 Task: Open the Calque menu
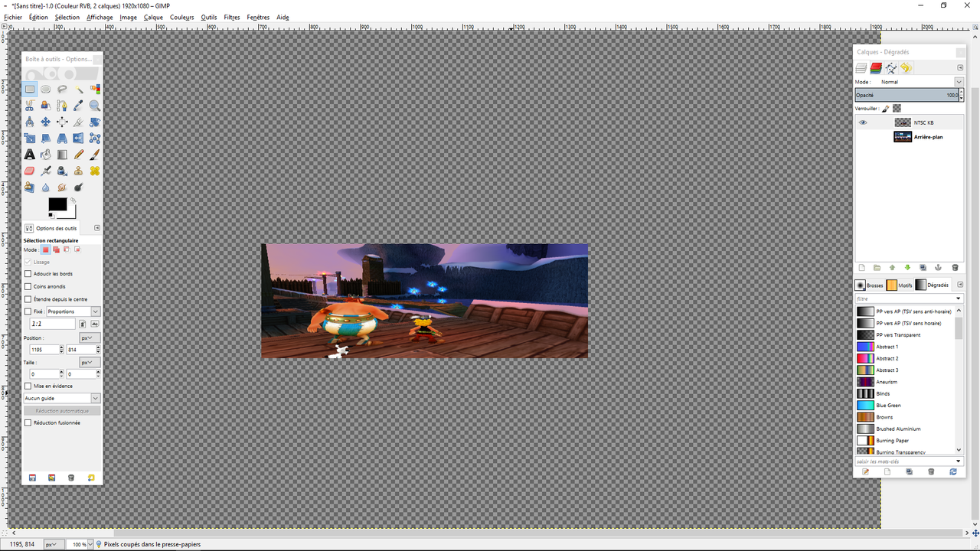[x=153, y=17]
